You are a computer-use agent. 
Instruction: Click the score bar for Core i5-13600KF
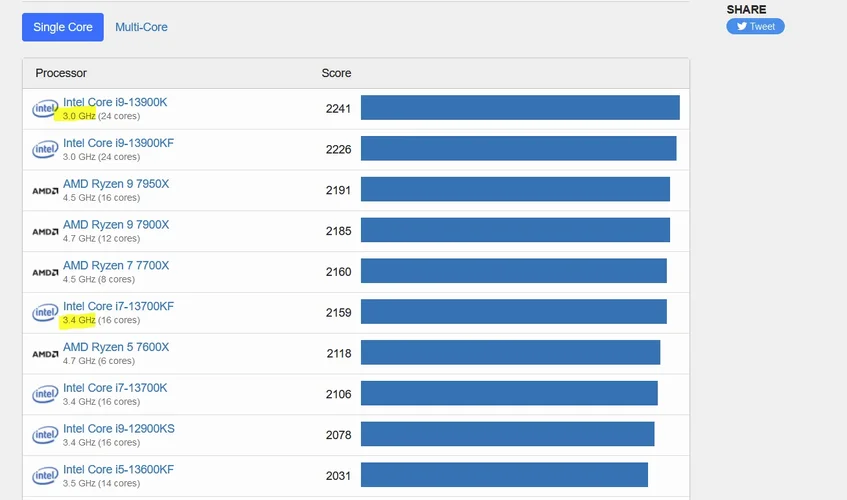504,475
